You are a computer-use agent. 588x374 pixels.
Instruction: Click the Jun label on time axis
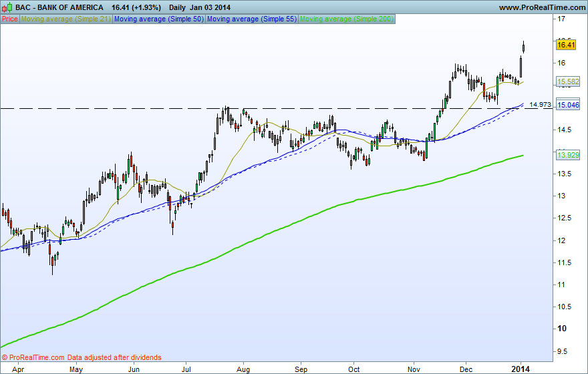134,369
